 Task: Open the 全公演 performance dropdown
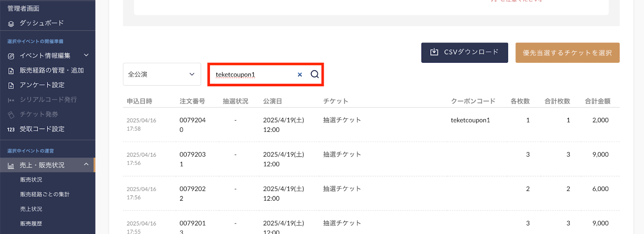pos(162,74)
